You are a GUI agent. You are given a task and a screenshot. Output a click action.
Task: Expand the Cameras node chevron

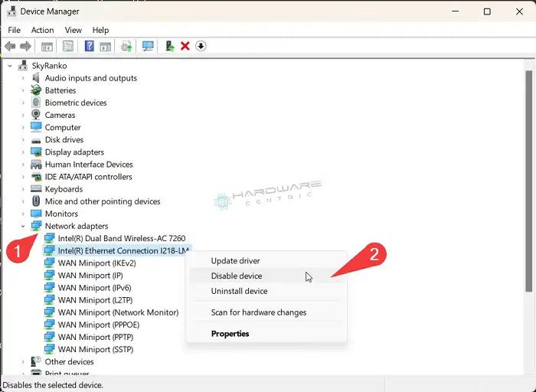23,115
